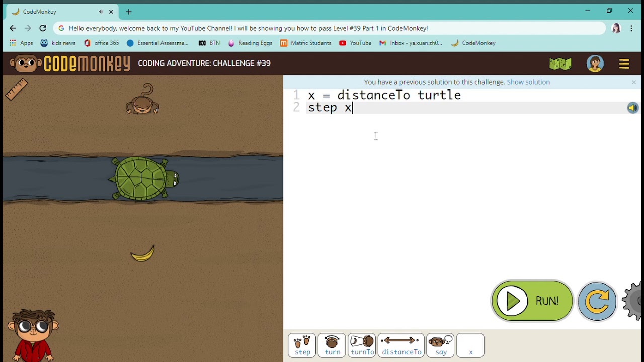Open the Chrome three-dot menu
644x362 pixels.
[x=631, y=28]
